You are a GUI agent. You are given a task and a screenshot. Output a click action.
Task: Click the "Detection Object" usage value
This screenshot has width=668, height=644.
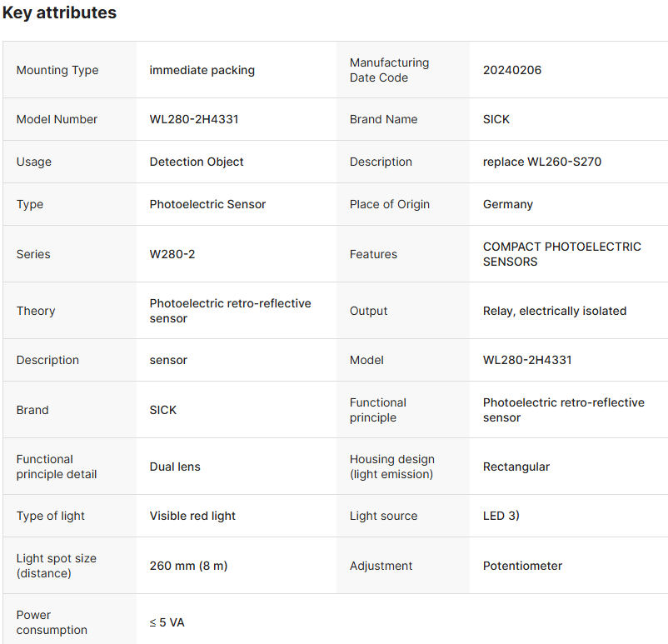tap(197, 162)
